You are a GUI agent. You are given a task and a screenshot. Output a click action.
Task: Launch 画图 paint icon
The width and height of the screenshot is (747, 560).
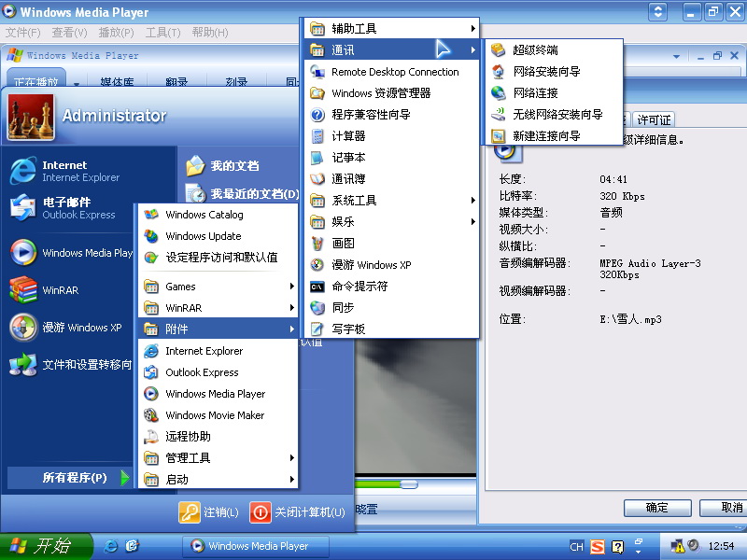point(317,244)
